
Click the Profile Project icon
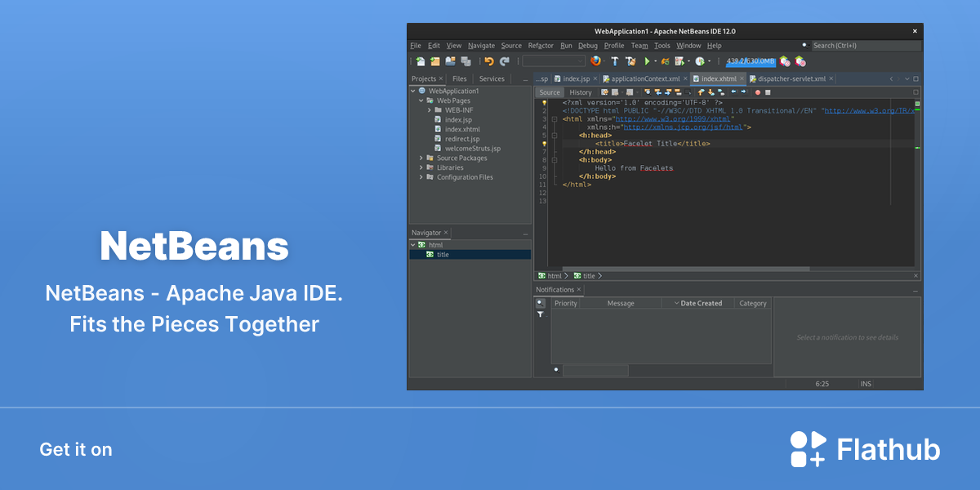pos(699,61)
